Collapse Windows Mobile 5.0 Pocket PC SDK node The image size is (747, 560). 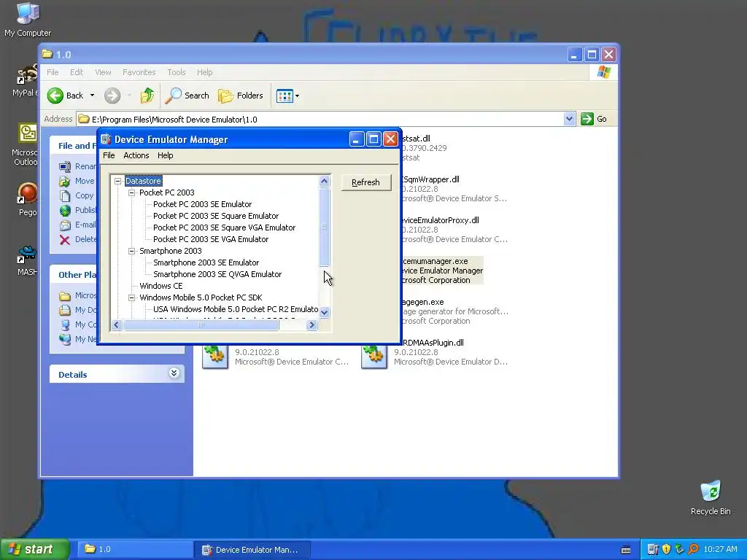pos(131,297)
